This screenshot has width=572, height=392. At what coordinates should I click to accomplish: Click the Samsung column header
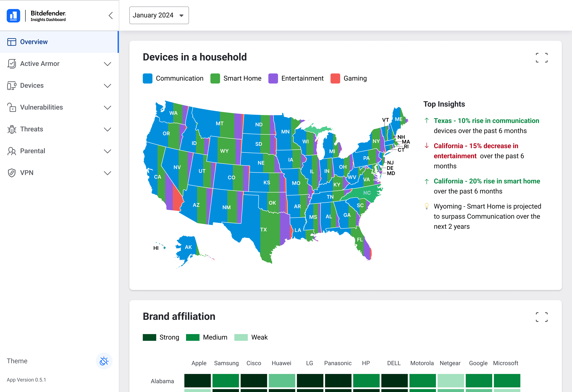click(x=226, y=363)
